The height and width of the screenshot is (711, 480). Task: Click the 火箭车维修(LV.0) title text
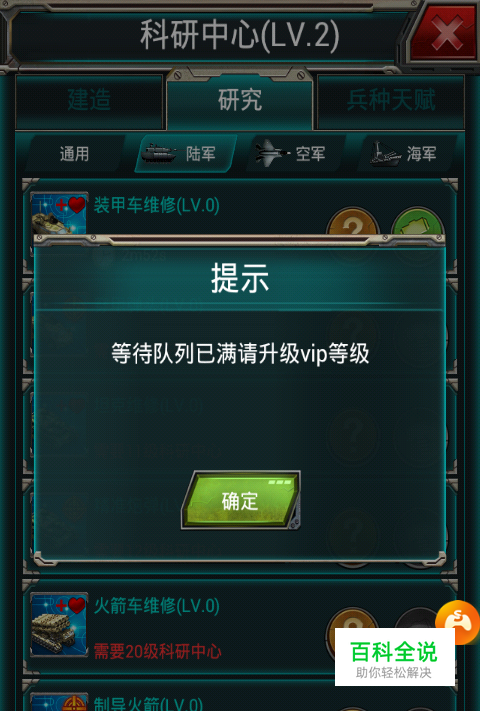(x=157, y=606)
